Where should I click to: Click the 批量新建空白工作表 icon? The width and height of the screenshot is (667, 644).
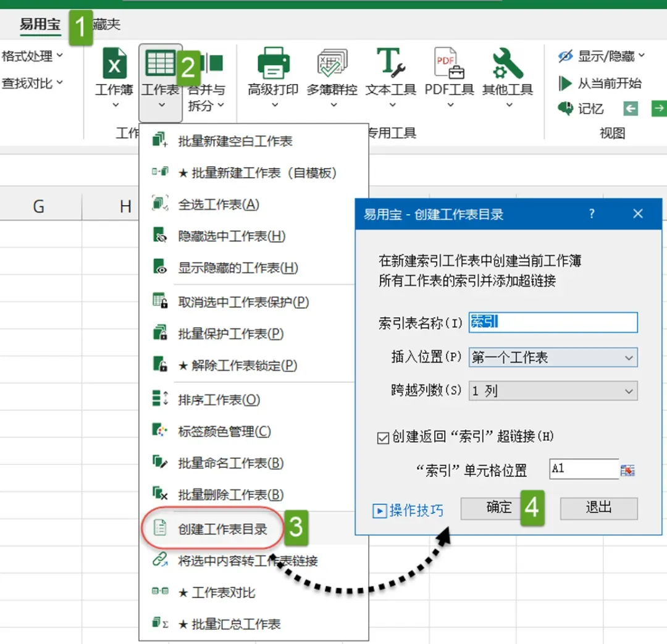[x=160, y=140]
